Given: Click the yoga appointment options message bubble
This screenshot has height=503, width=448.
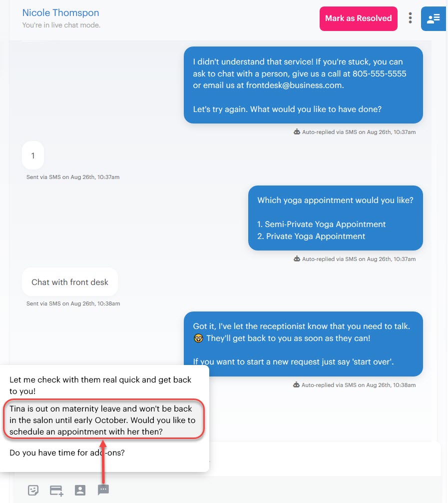Looking at the screenshot, I should coord(336,218).
